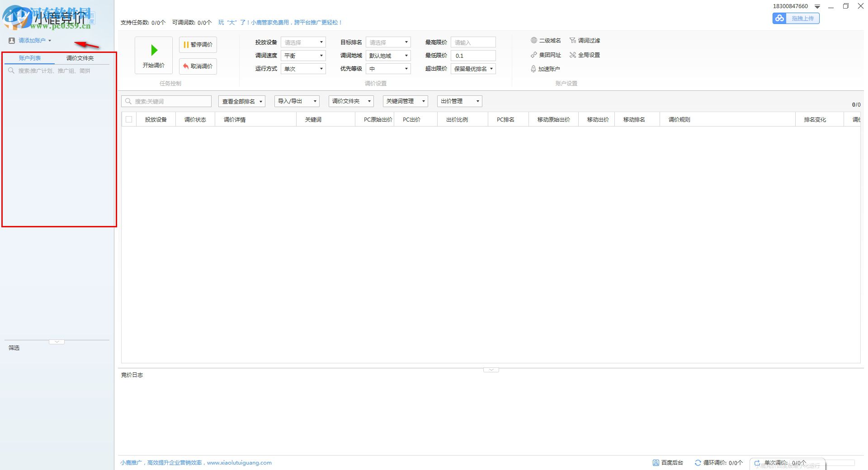Click the 调价规则 column header
868x470 pixels.
pyautogui.click(x=728, y=120)
